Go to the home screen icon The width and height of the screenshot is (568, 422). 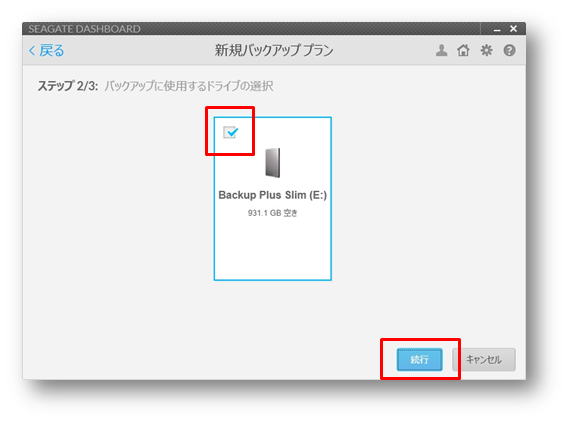463,50
